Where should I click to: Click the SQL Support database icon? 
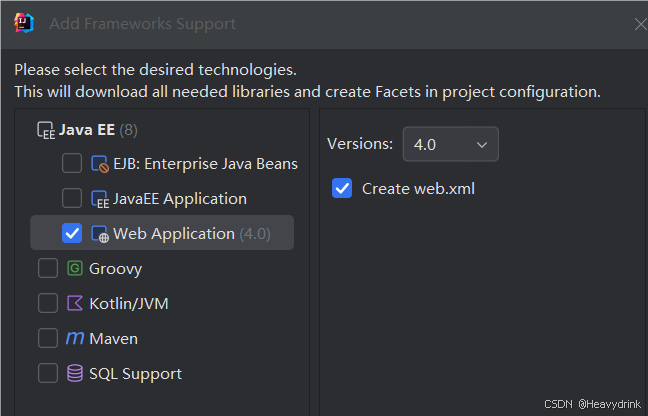coord(75,373)
